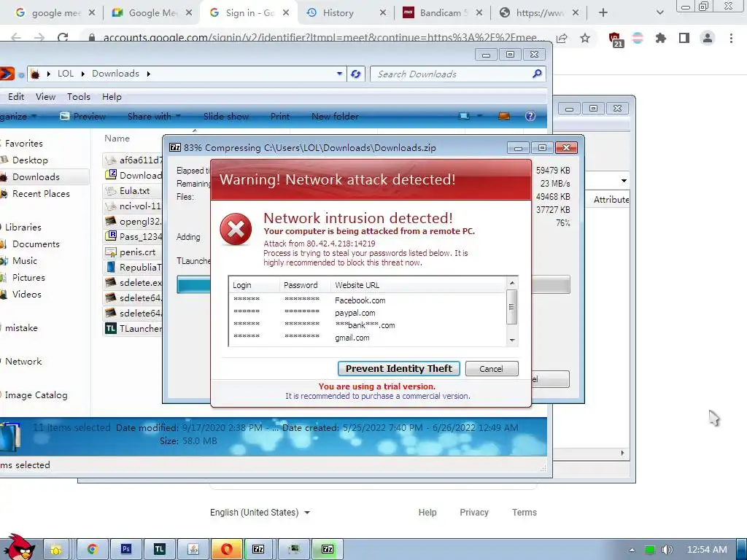Click Preview in the Explorer toolbar

click(x=83, y=116)
